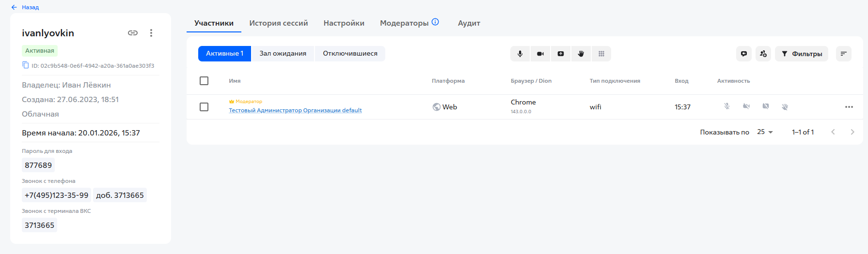Viewport: 868px width, 254px height.
Task: Open the Настройки tab
Action: coord(344,23)
